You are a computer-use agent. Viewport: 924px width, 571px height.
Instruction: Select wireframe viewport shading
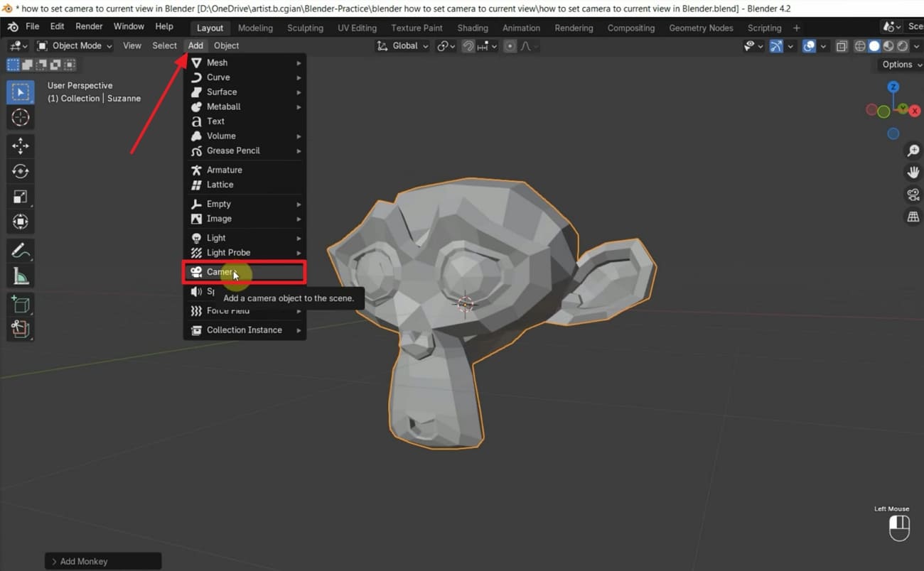pyautogui.click(x=860, y=45)
